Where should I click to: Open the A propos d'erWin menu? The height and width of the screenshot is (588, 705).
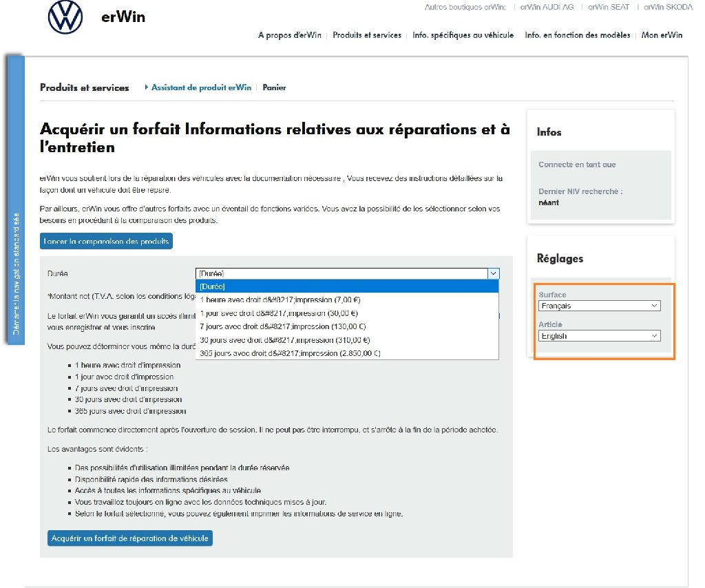(x=290, y=35)
